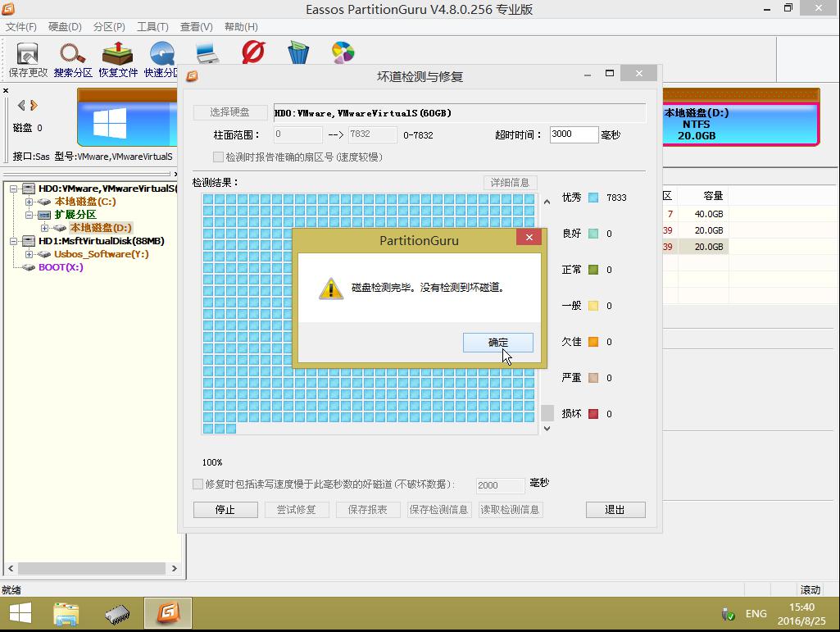Select the pink 本地磁盘(D:) NTFS partition block
Image resolution: width=840 pixels, height=632 pixels.
[x=740, y=124]
